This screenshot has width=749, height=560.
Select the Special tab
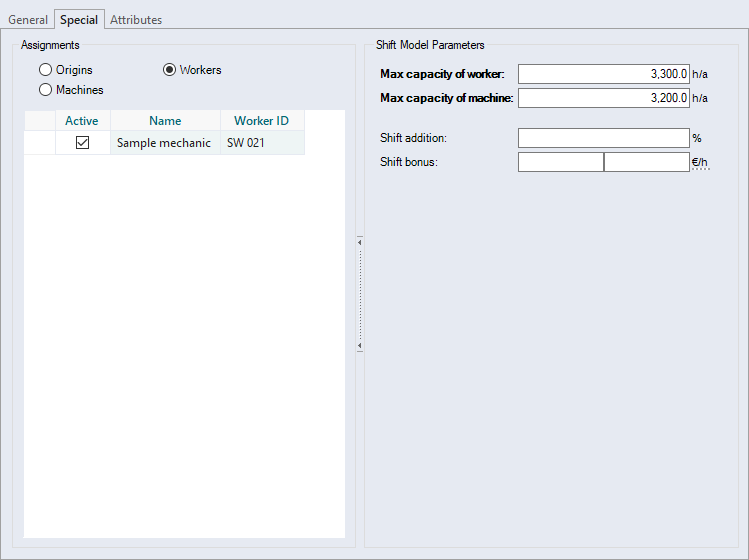[x=79, y=20]
